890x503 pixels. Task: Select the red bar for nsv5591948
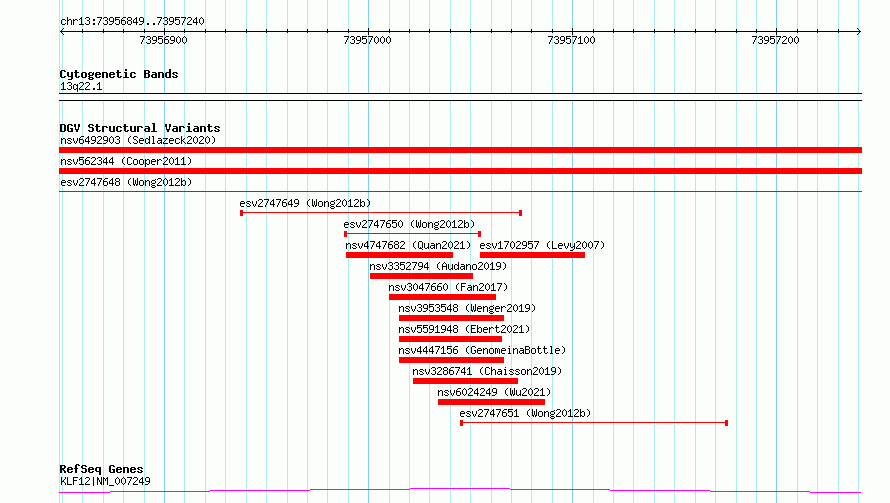[450, 339]
